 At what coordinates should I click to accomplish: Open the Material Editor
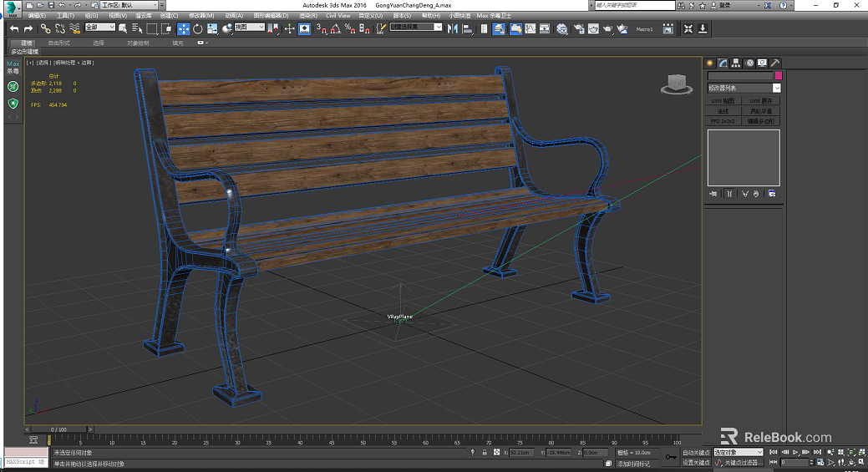click(562, 28)
